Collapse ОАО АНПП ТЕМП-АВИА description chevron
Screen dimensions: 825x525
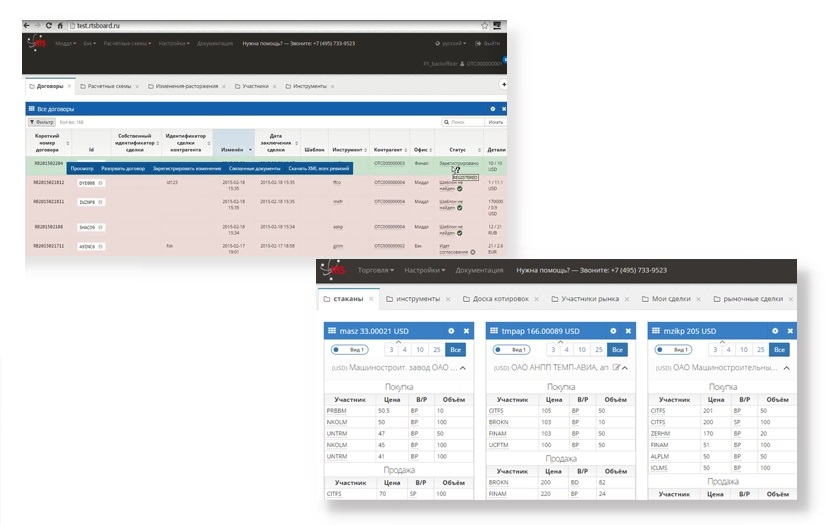pos(625,368)
